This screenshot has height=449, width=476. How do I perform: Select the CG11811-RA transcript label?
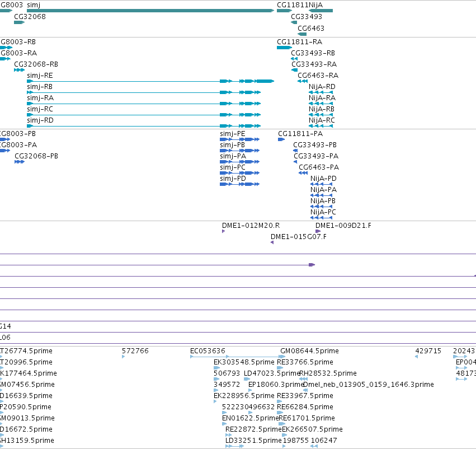299,41
